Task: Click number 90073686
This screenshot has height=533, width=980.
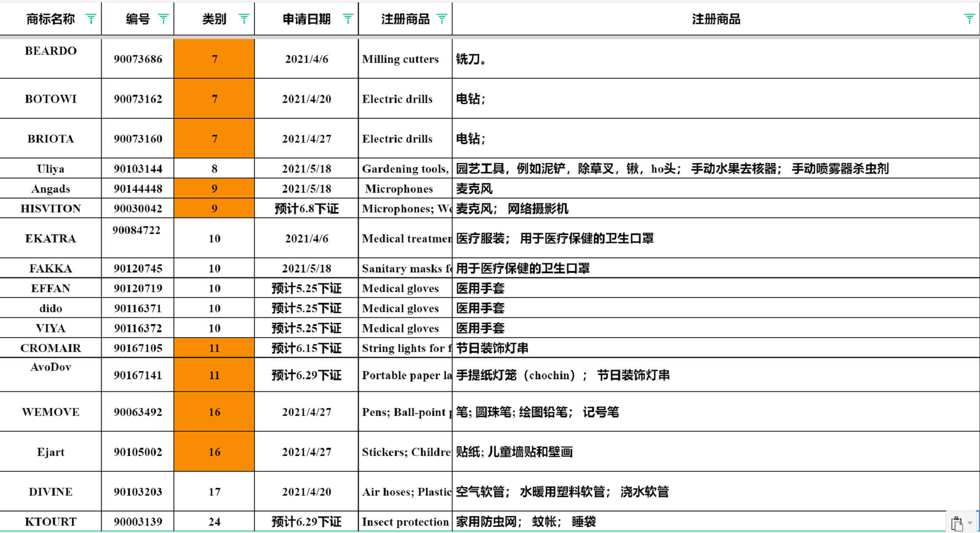Action: [138, 59]
